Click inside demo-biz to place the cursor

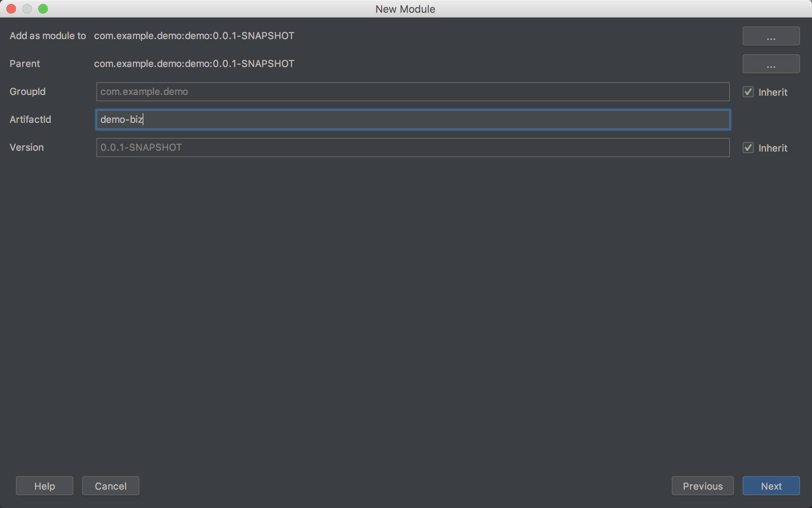tap(122, 120)
